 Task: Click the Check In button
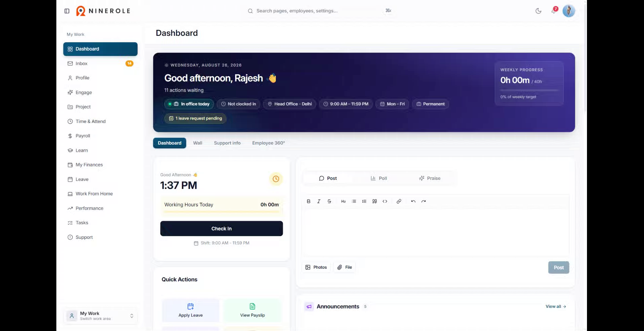tap(221, 228)
